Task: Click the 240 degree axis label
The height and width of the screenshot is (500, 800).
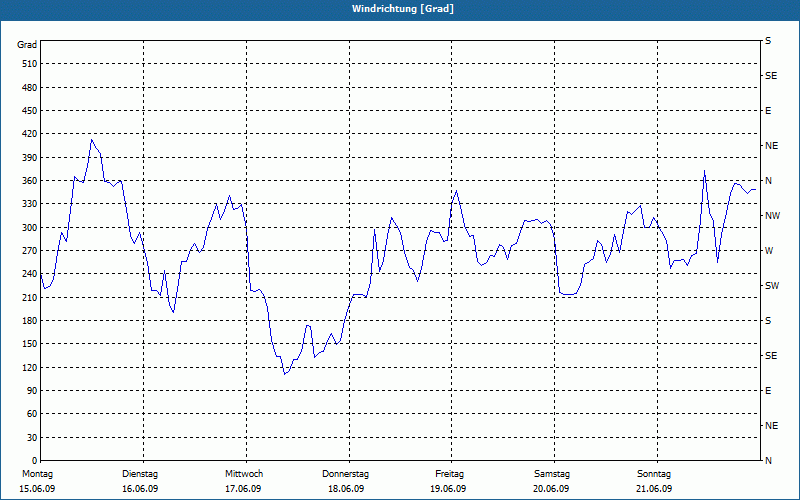Action: click(29, 274)
